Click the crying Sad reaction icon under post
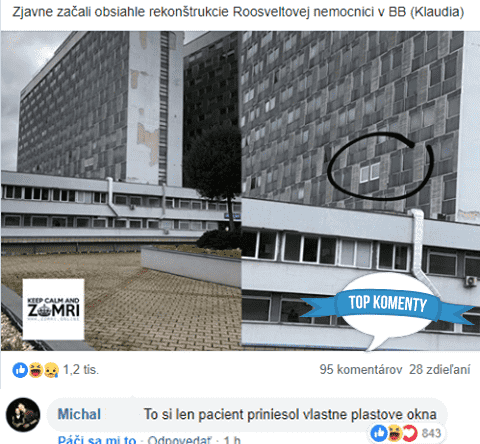 pyautogui.click(x=51, y=370)
